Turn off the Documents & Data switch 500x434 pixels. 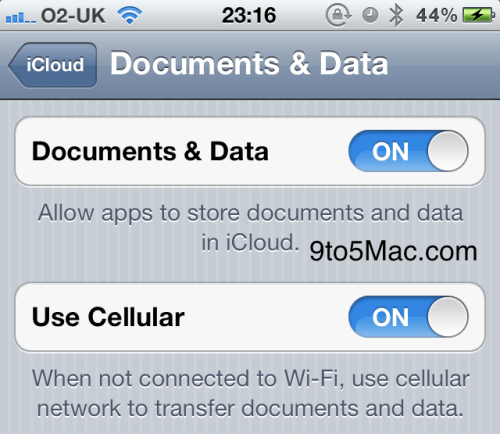(x=408, y=151)
